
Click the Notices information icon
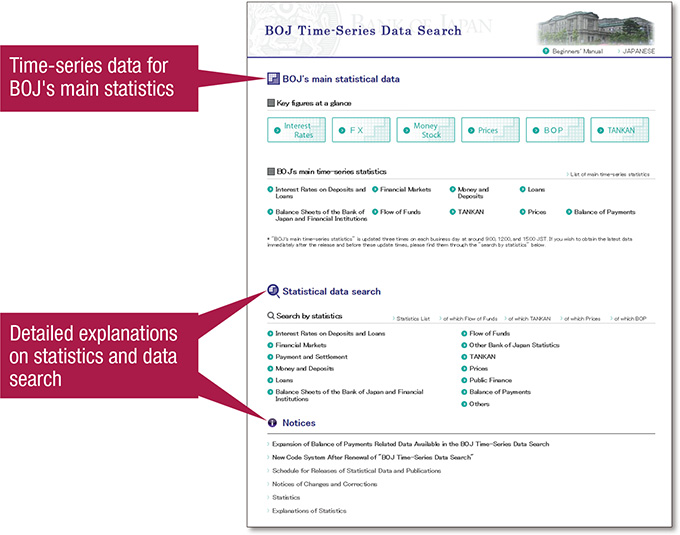(x=272, y=423)
